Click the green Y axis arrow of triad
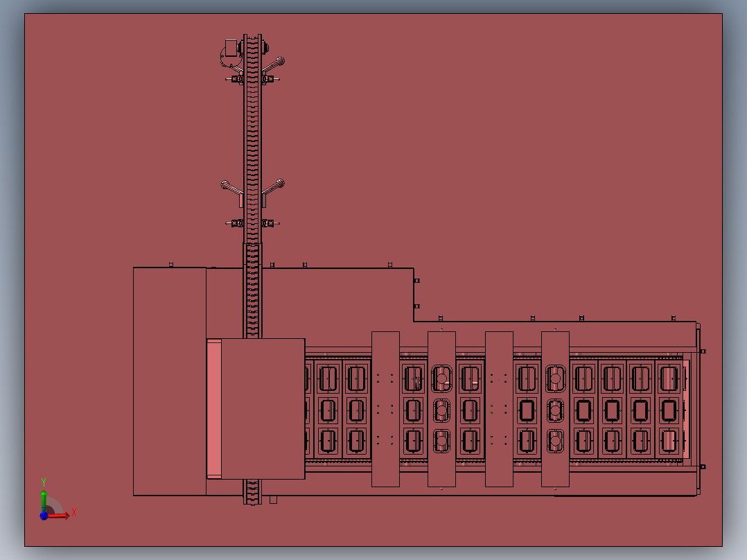747x560 pixels. pos(44,500)
